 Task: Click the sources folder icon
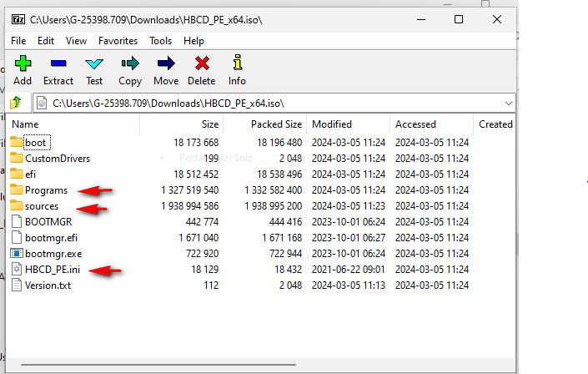[17, 205]
